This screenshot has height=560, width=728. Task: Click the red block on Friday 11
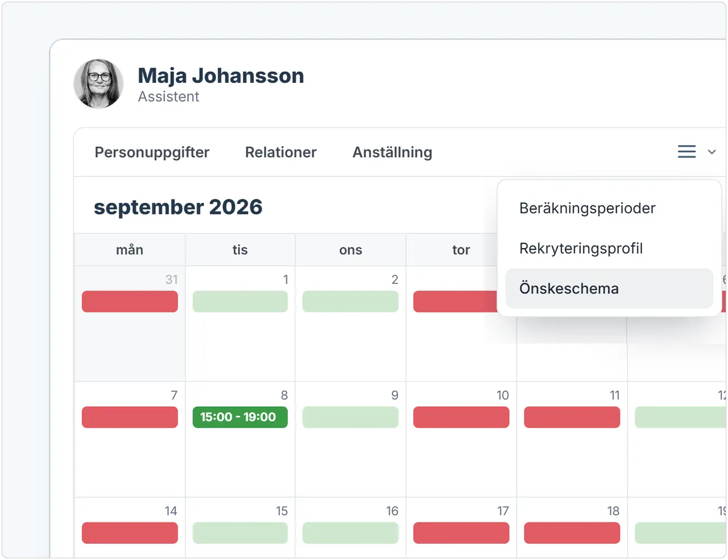point(572,417)
